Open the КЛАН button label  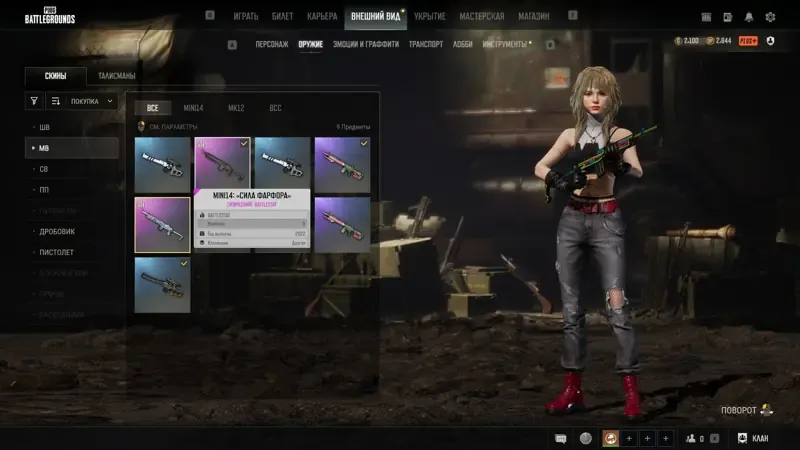pos(760,438)
